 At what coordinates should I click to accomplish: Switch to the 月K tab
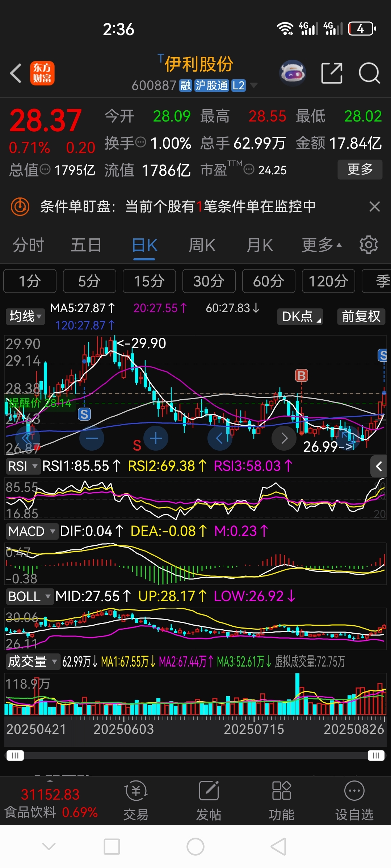click(x=260, y=245)
